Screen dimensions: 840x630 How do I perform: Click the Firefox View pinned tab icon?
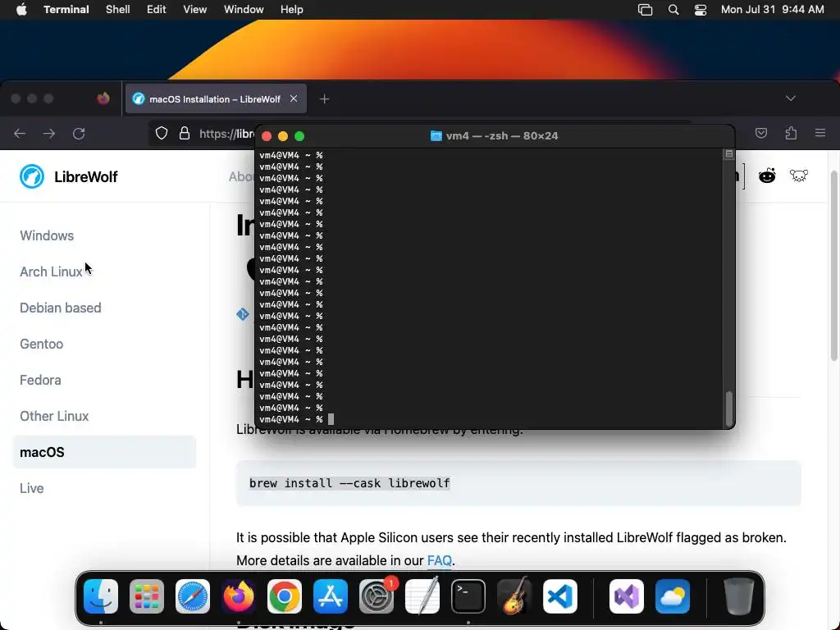(x=103, y=98)
